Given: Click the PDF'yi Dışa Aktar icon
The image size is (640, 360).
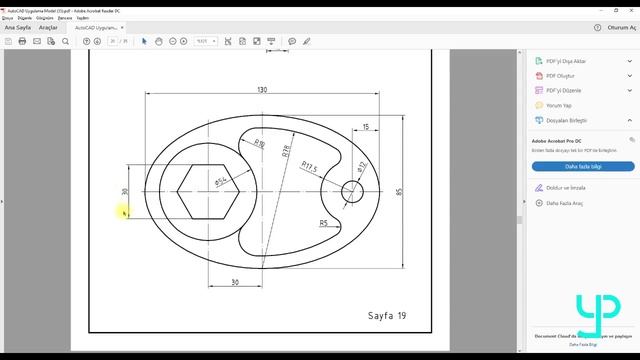Looking at the screenshot, I should (x=539, y=61).
